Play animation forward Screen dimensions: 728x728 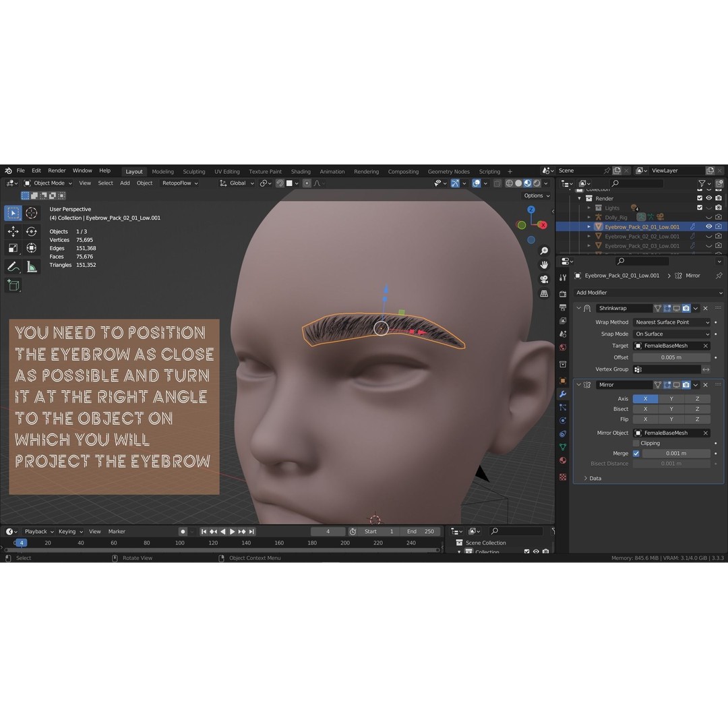[232, 532]
